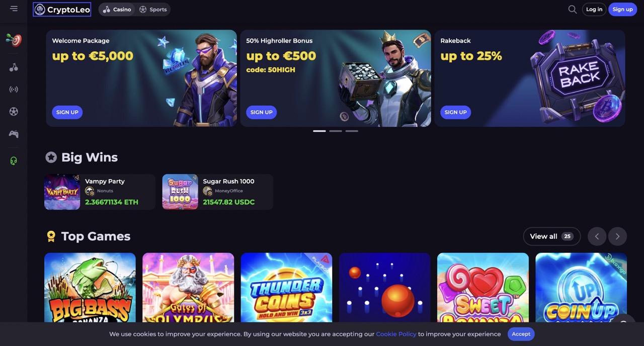Open the live broadcast sidebar icon
The height and width of the screenshot is (346, 644).
click(14, 90)
